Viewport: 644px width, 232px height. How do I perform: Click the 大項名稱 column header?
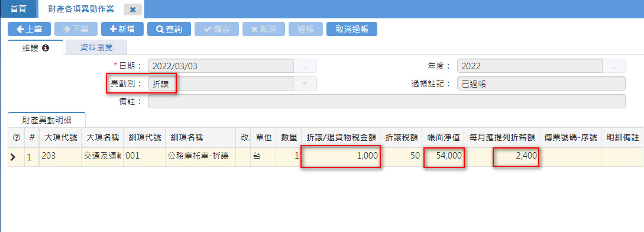(102, 137)
